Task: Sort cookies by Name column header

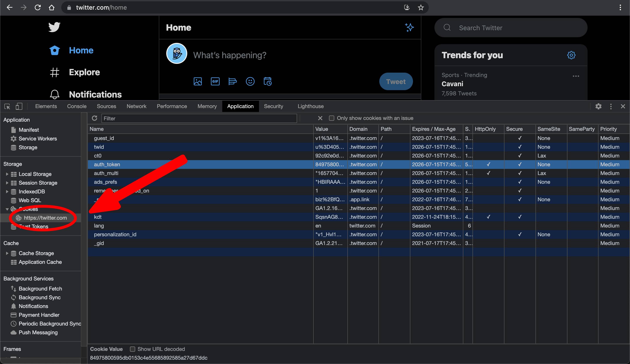Action: (201, 129)
